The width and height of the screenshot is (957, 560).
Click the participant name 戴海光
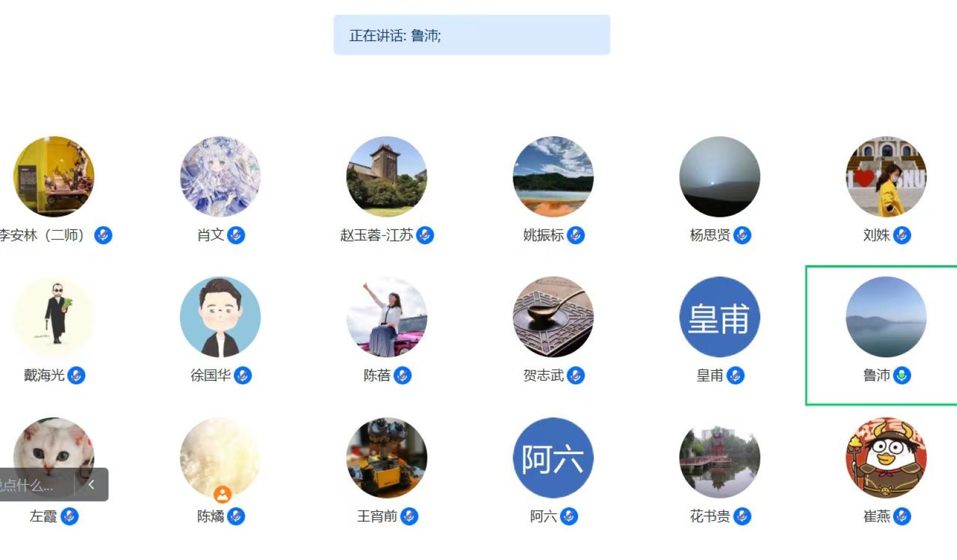pyautogui.click(x=44, y=375)
